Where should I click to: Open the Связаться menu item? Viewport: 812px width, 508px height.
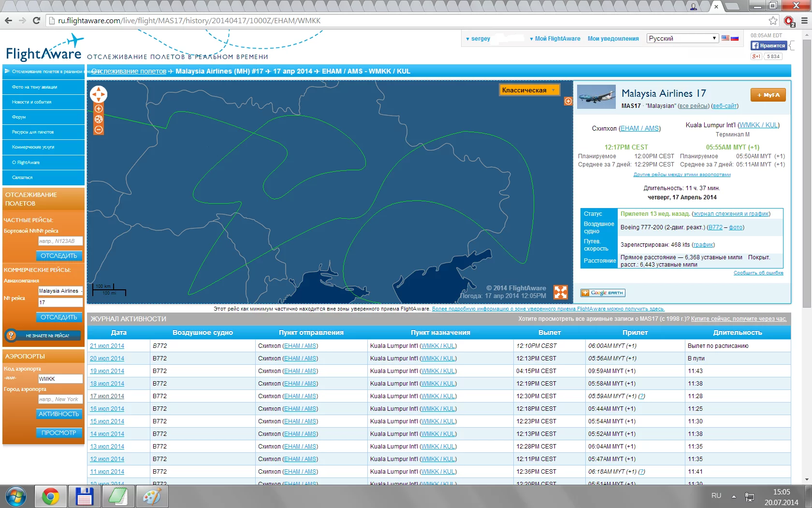coord(43,178)
